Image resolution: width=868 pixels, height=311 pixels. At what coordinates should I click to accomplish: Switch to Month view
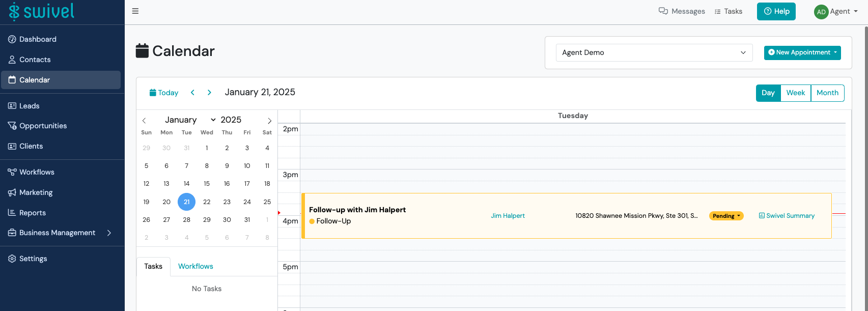point(827,93)
